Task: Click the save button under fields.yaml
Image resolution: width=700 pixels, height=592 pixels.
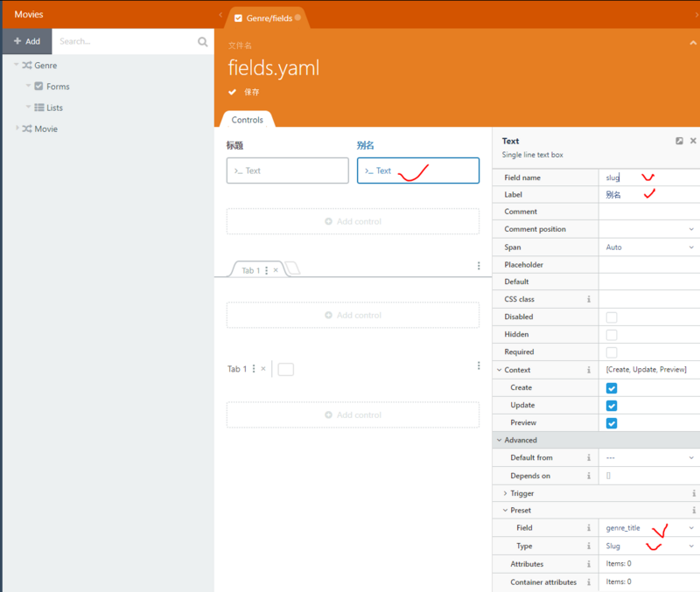Action: click(x=244, y=92)
